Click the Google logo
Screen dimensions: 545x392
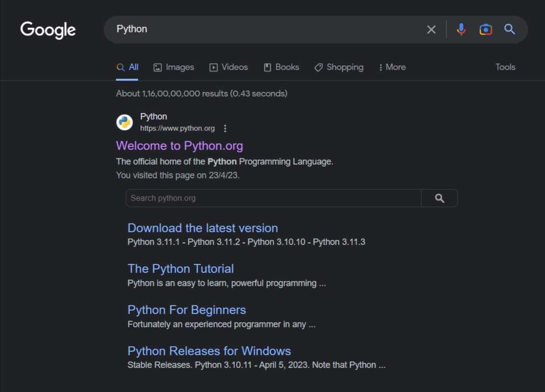(48, 30)
